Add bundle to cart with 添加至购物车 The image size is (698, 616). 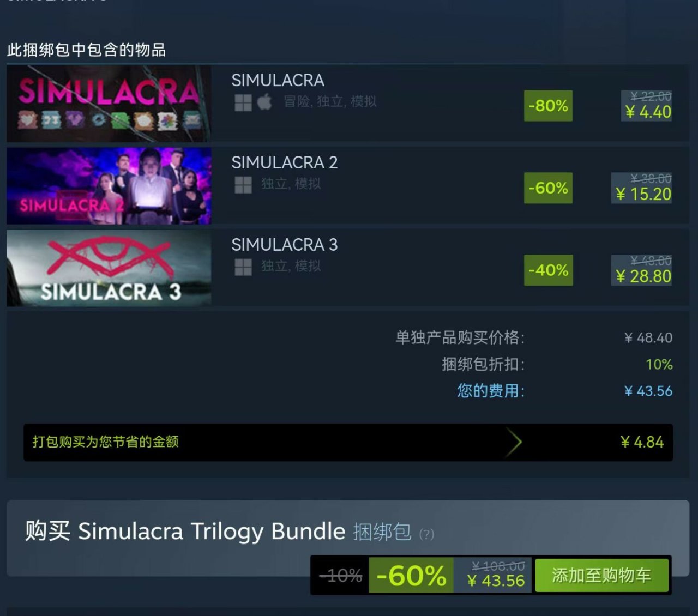601,575
